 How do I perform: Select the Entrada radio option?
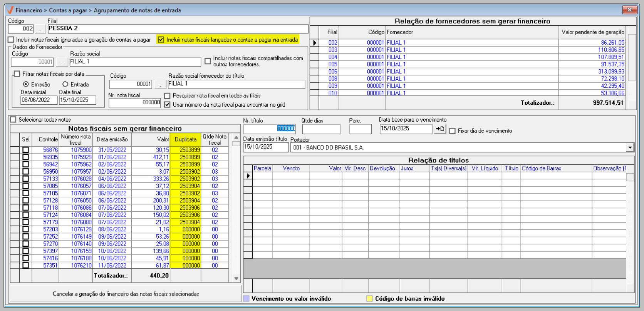click(x=65, y=84)
